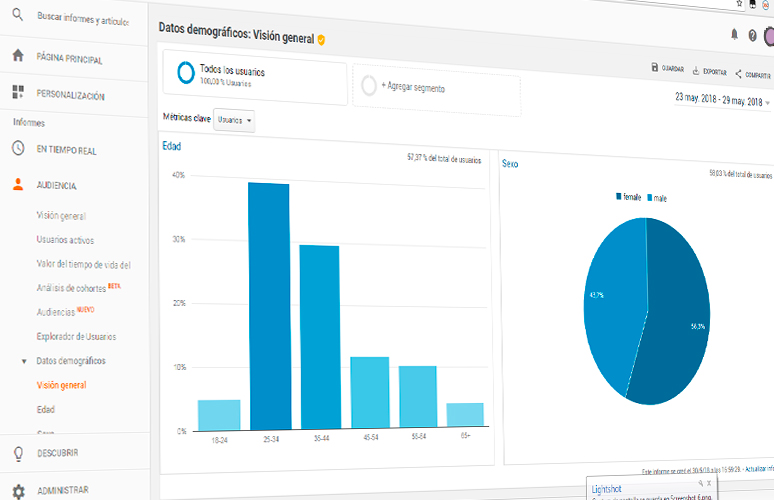Image resolution: width=774 pixels, height=500 pixels.
Task: Open the Administrar gear icon
Action: pyautogui.click(x=18, y=490)
